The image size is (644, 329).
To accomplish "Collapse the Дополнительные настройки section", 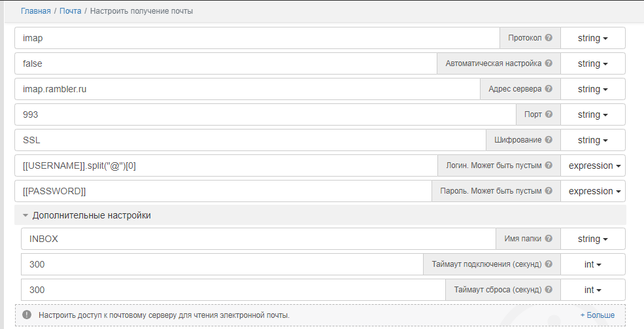I will coord(86,215).
